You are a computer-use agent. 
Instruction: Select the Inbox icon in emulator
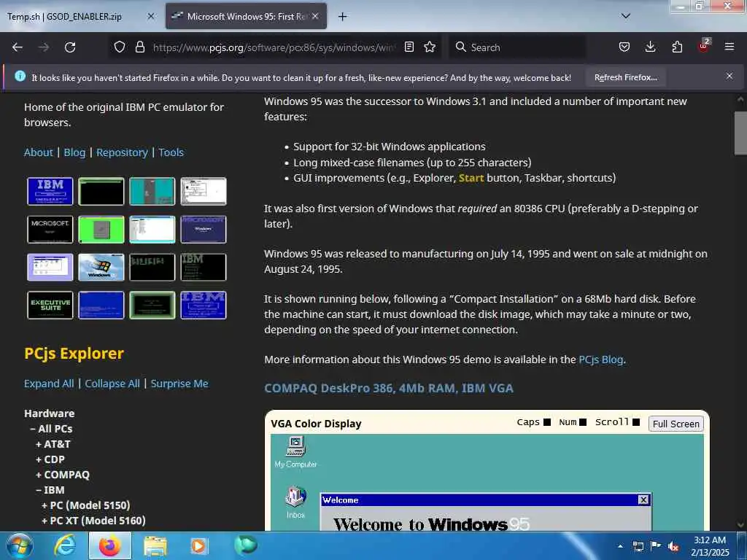[x=296, y=502]
